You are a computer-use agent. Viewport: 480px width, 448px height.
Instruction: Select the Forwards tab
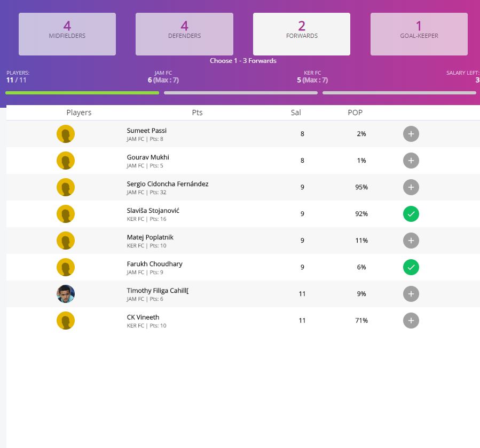pyautogui.click(x=302, y=34)
